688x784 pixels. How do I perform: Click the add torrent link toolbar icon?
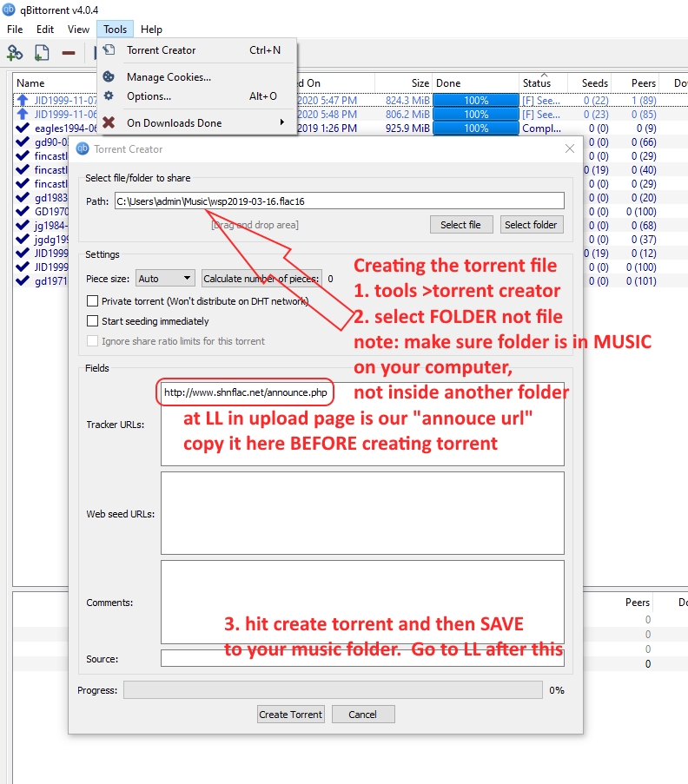coord(15,52)
